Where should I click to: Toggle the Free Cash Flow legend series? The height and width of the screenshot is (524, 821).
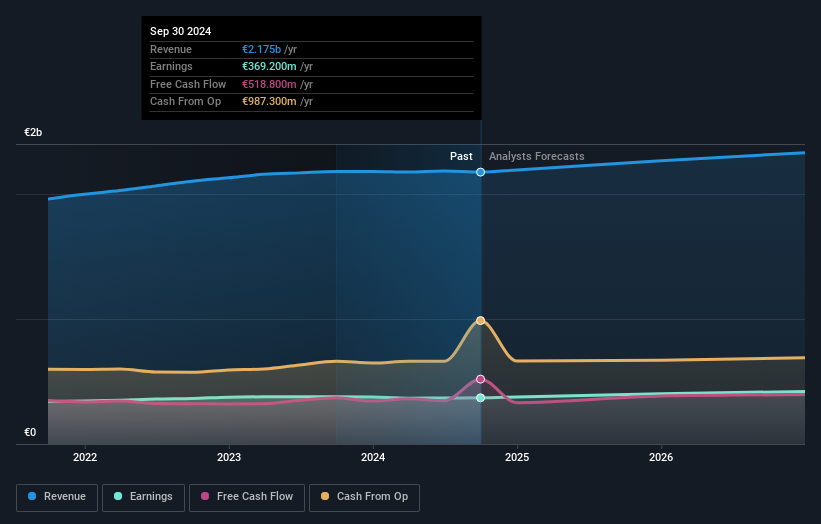pos(247,497)
